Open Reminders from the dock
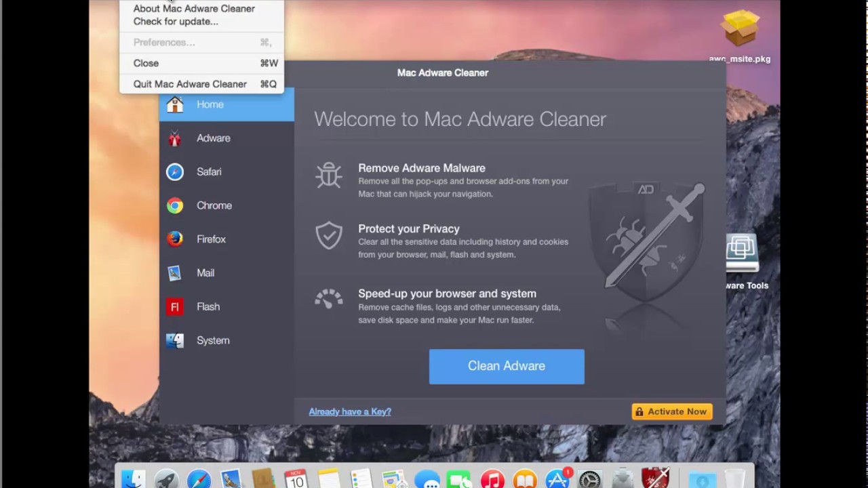The width and height of the screenshot is (868, 488). coord(361,480)
